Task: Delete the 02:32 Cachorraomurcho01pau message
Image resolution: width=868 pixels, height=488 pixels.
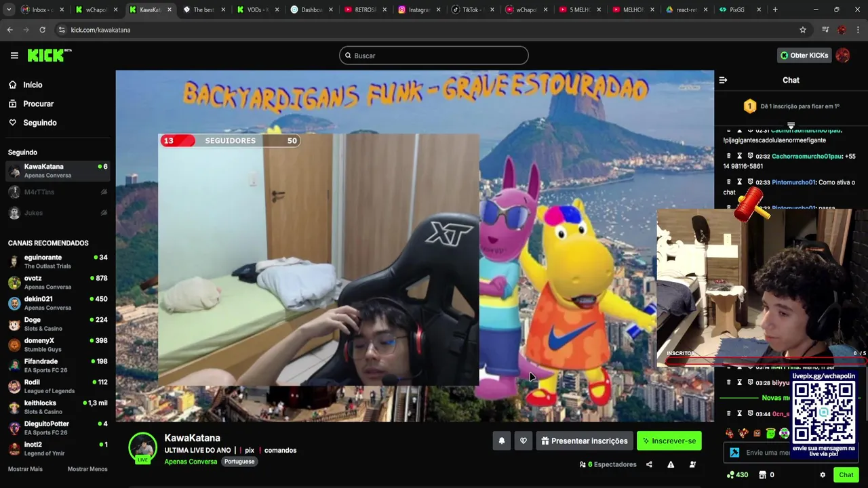Action: tap(729, 156)
